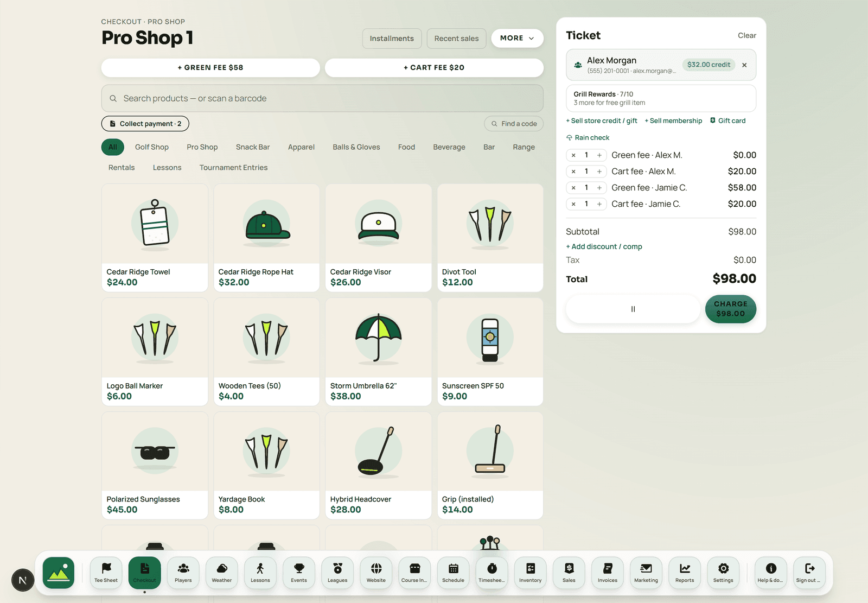Filter by Apparel category
The width and height of the screenshot is (868, 603).
pos(301,147)
